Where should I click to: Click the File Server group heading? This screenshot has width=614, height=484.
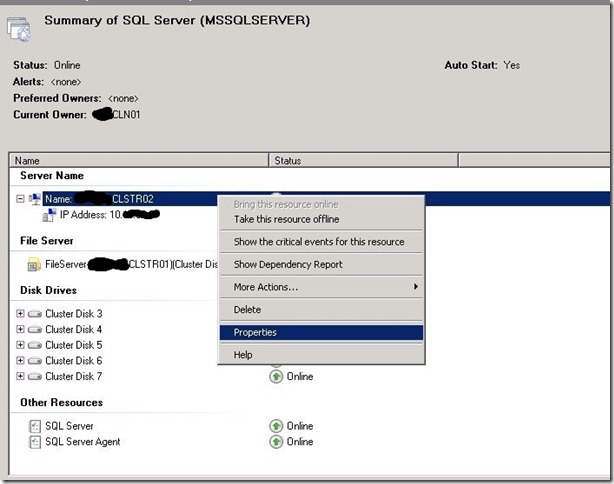(47, 241)
